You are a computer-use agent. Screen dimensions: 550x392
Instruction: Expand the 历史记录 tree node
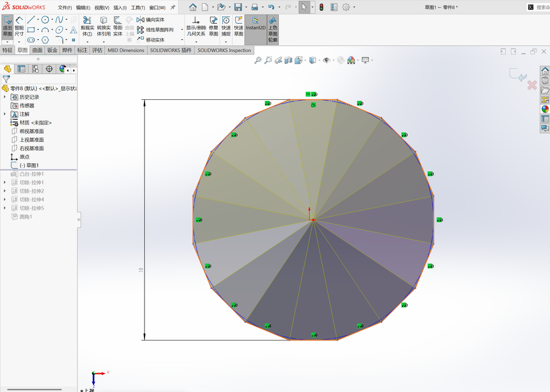click(x=4, y=97)
